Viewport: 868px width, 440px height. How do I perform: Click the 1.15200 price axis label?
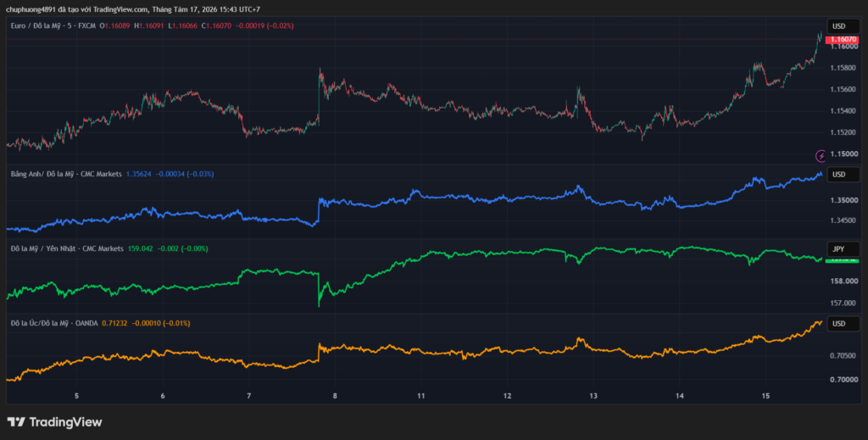click(x=843, y=132)
